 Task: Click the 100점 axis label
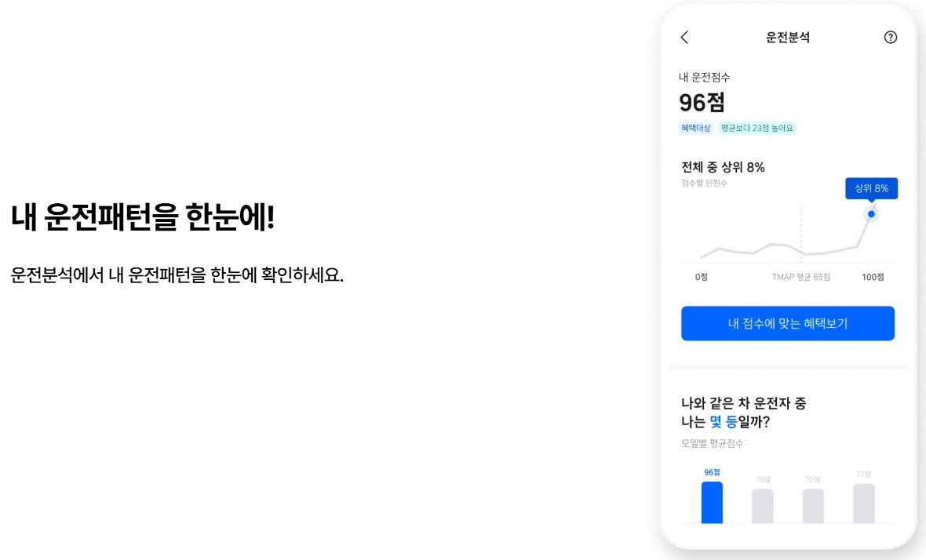tap(873, 276)
